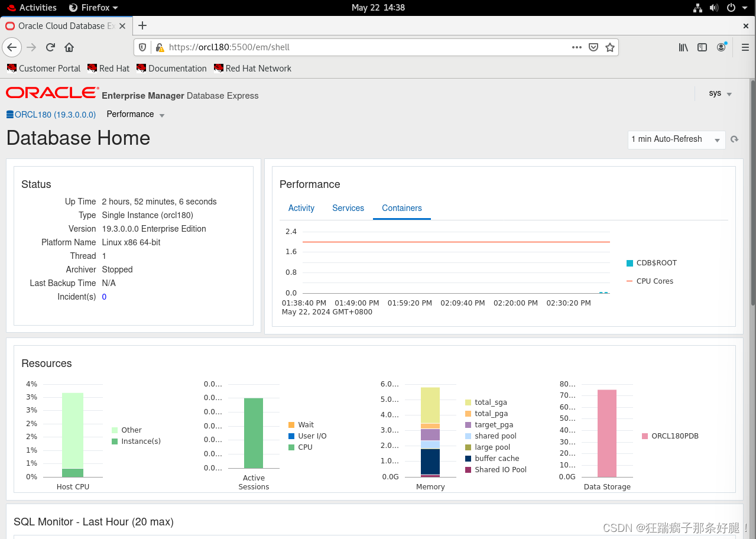Reload the current page

point(51,47)
